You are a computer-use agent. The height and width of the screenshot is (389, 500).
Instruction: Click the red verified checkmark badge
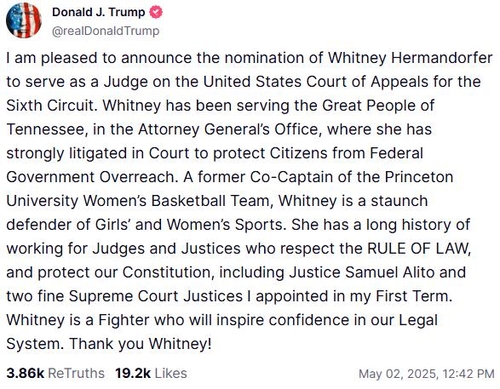click(x=156, y=12)
